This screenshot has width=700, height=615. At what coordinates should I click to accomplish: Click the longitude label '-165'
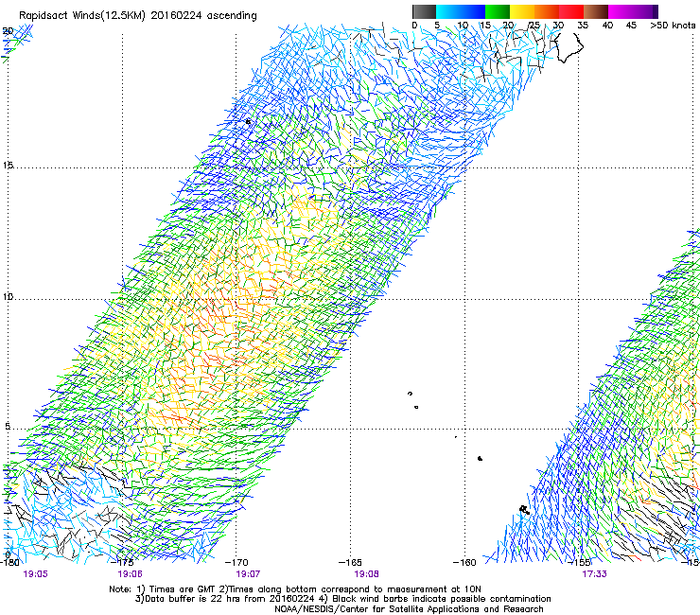(350, 562)
